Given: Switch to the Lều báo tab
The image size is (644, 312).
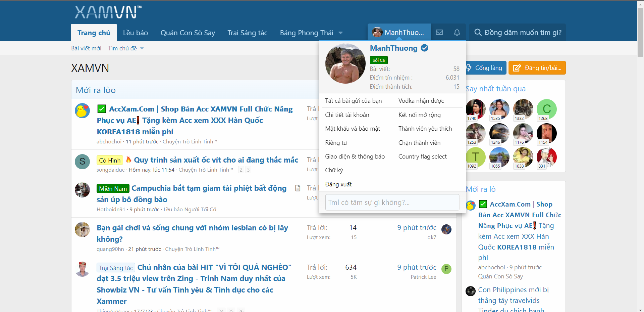Looking at the screenshot, I should click(135, 33).
